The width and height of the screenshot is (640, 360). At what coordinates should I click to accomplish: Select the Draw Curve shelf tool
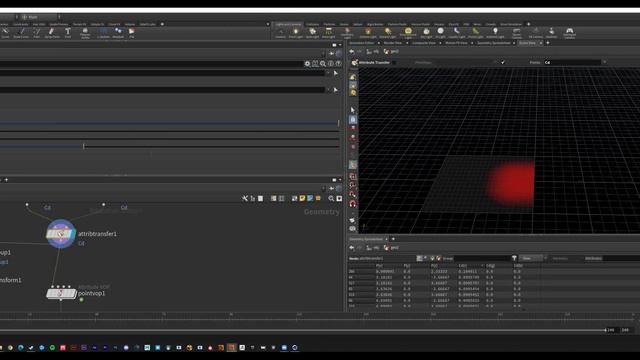pyautogui.click(x=21, y=33)
